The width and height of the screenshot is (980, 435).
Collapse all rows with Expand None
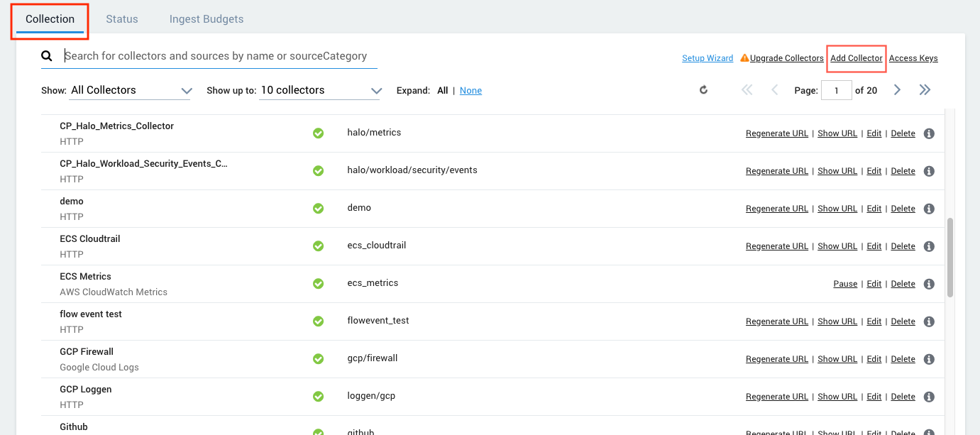pyautogui.click(x=470, y=91)
